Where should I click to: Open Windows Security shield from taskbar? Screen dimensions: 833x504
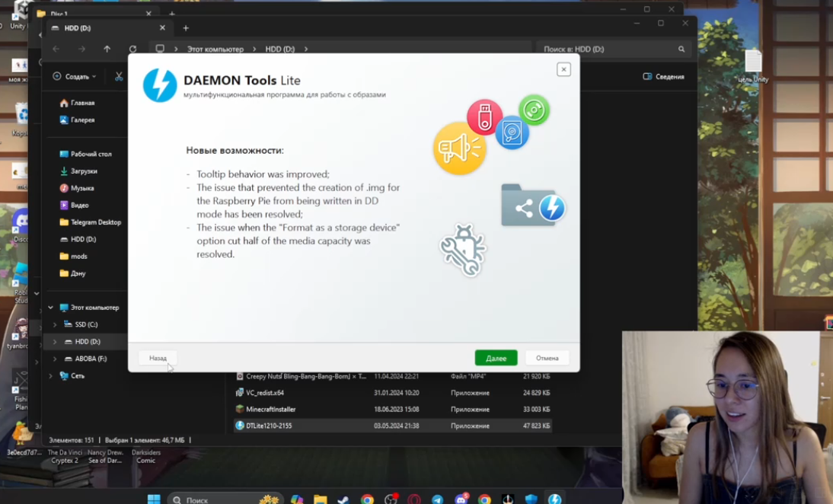tap(531, 499)
